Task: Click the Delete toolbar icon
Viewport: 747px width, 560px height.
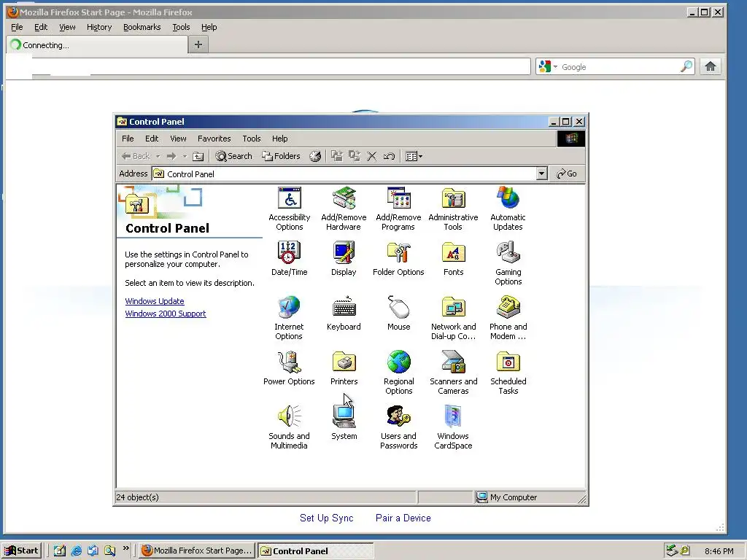Action: (x=371, y=156)
